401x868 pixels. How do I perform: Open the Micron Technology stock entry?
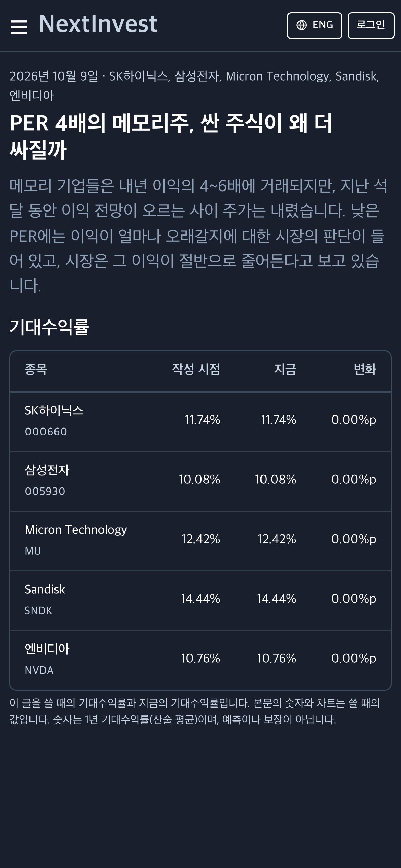(200, 541)
